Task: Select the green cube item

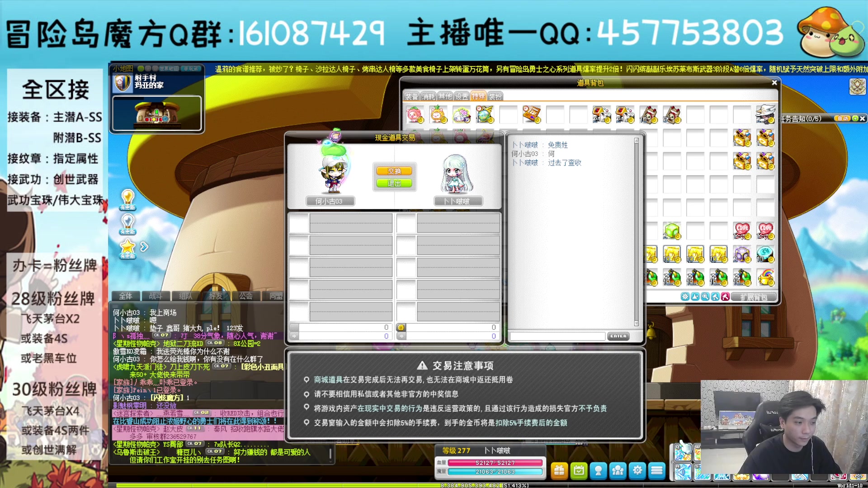Action: pos(672,231)
